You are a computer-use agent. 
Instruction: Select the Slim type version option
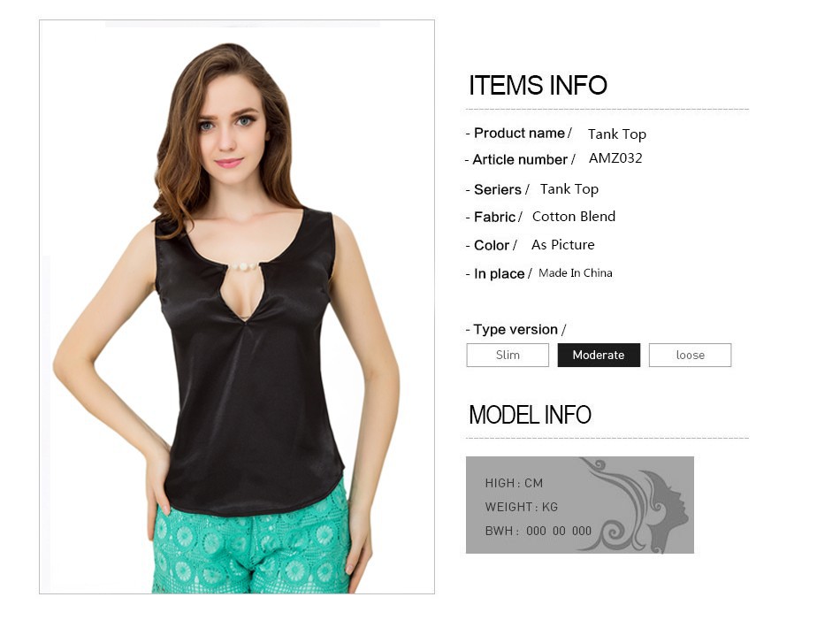click(x=508, y=355)
